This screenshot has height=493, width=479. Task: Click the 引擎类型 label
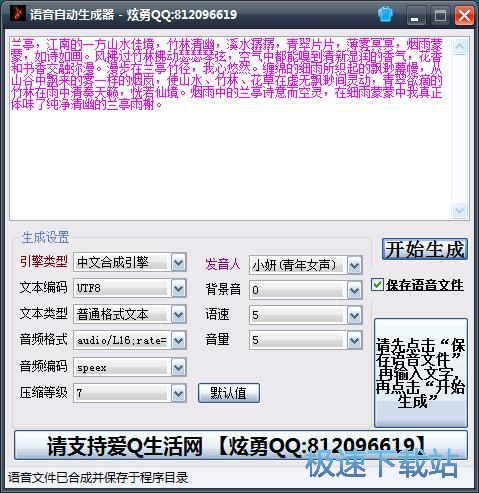pyautogui.click(x=44, y=261)
